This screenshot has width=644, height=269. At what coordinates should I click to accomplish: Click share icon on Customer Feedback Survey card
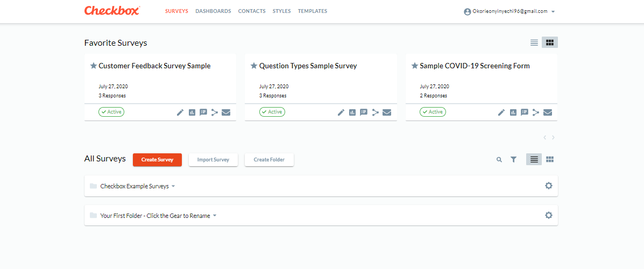(215, 112)
